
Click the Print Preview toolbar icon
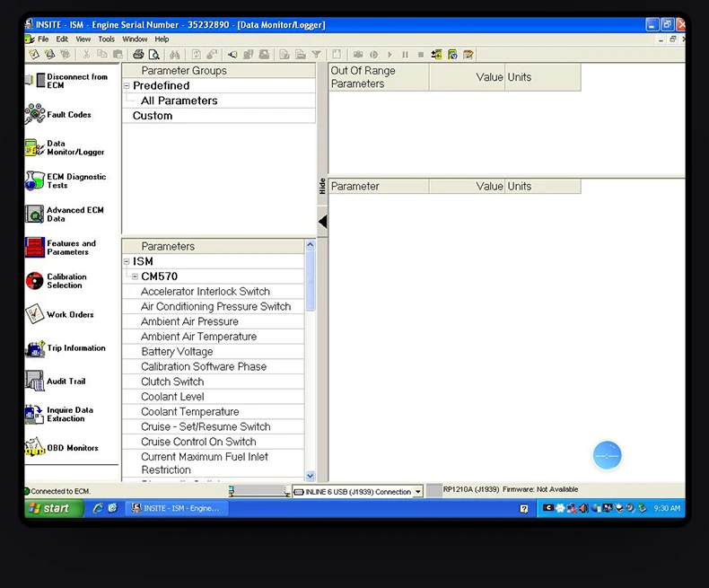click(154, 55)
